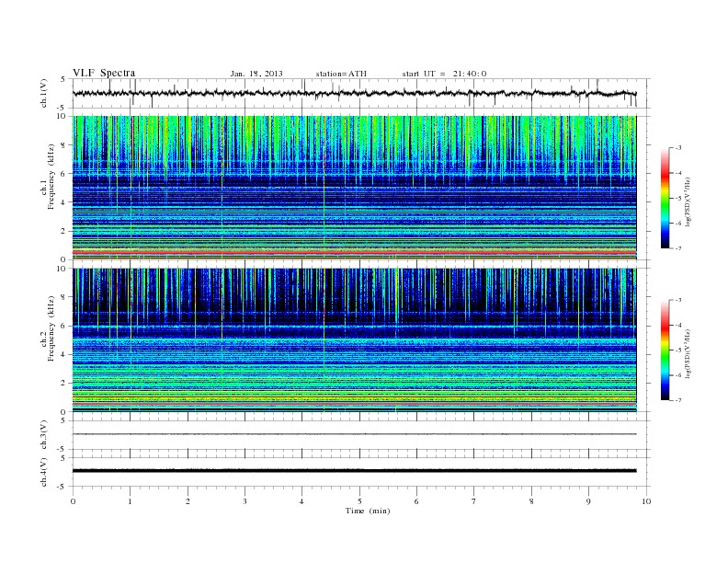Screen dimensions: 728x563
Task: Click the ch.1 spectrogram color scale bar
Action: [665, 198]
